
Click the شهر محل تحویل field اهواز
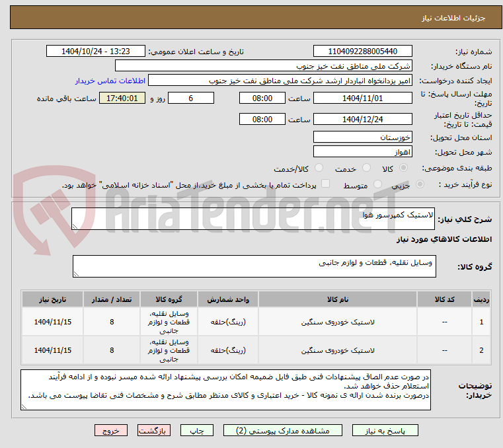coord(362,151)
